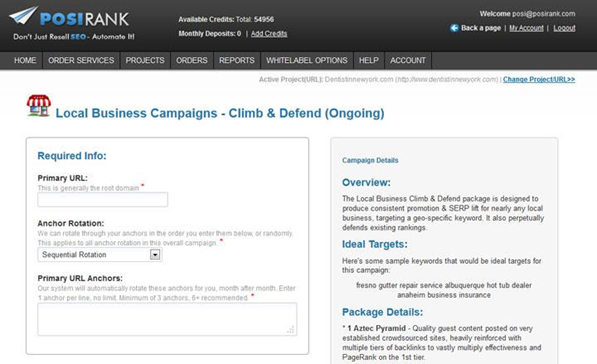Click the Ideal Targets heading
Screen dimensions: 597x364
[375, 244]
